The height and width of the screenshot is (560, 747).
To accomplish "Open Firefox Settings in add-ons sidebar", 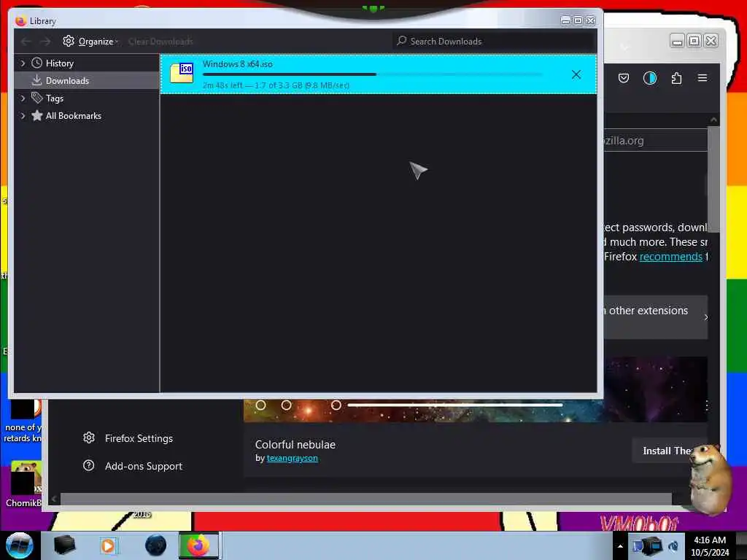I will [139, 438].
